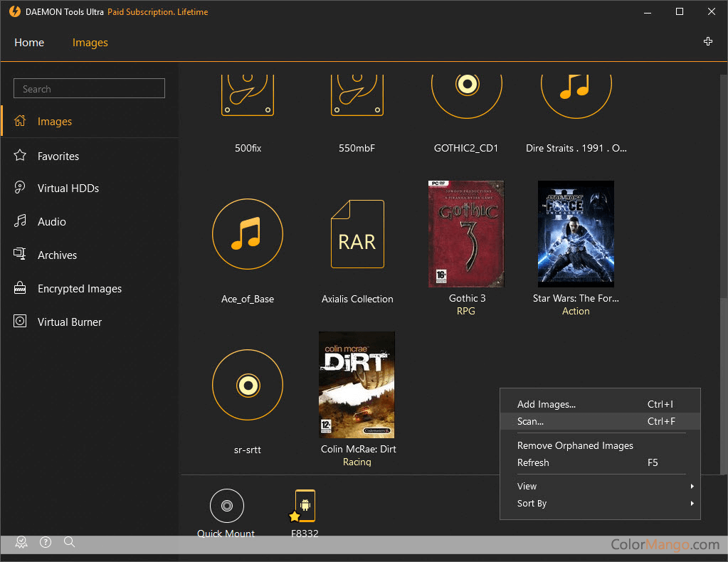This screenshot has width=728, height=562.
Task: Click the Search input field
Action: click(89, 89)
